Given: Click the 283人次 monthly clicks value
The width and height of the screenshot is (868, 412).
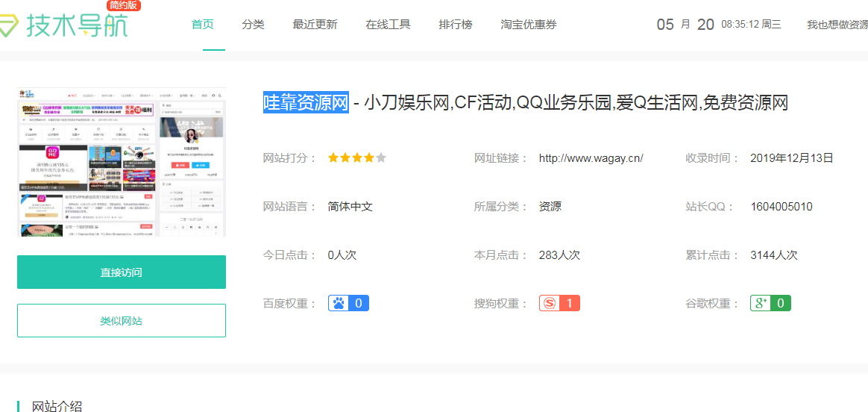Looking at the screenshot, I should (559, 255).
